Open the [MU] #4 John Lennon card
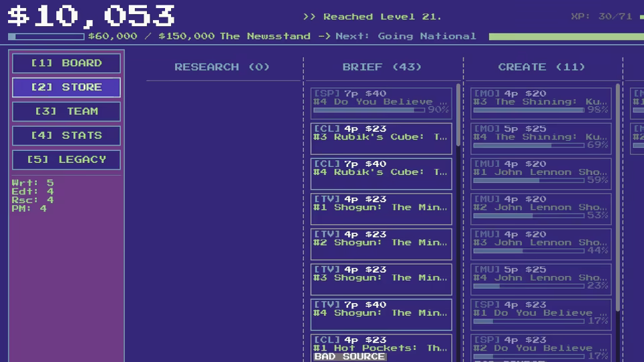The width and height of the screenshot is (644, 362). point(541,280)
